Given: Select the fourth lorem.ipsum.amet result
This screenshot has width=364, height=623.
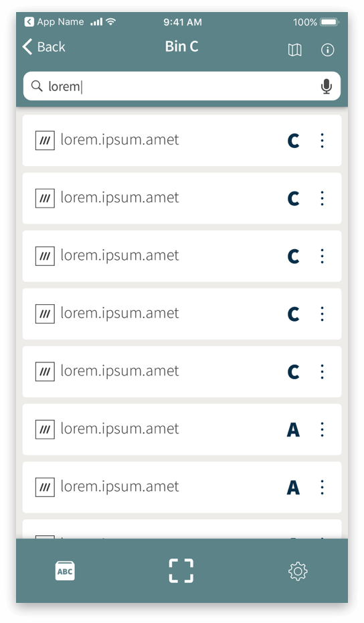Looking at the screenshot, I should pyautogui.click(x=182, y=314).
